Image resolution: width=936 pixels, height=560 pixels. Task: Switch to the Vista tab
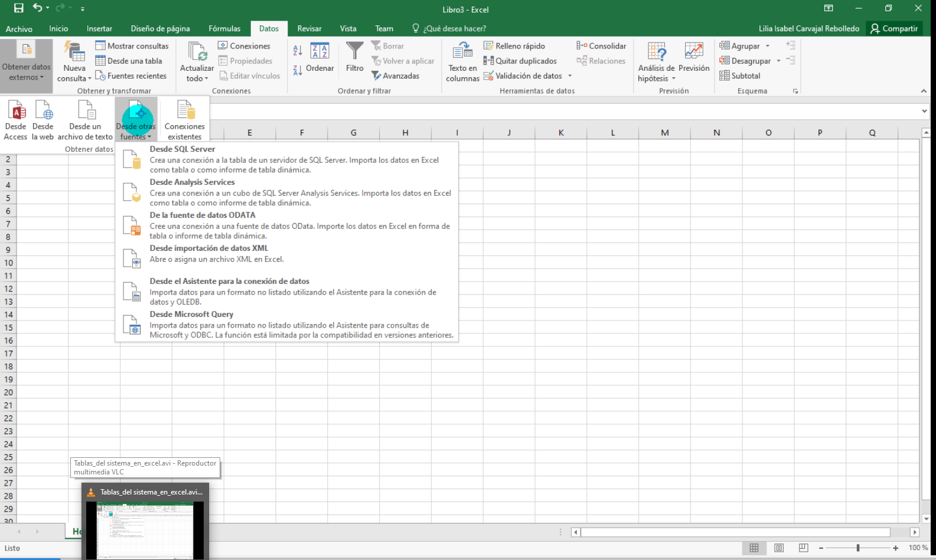(x=348, y=28)
